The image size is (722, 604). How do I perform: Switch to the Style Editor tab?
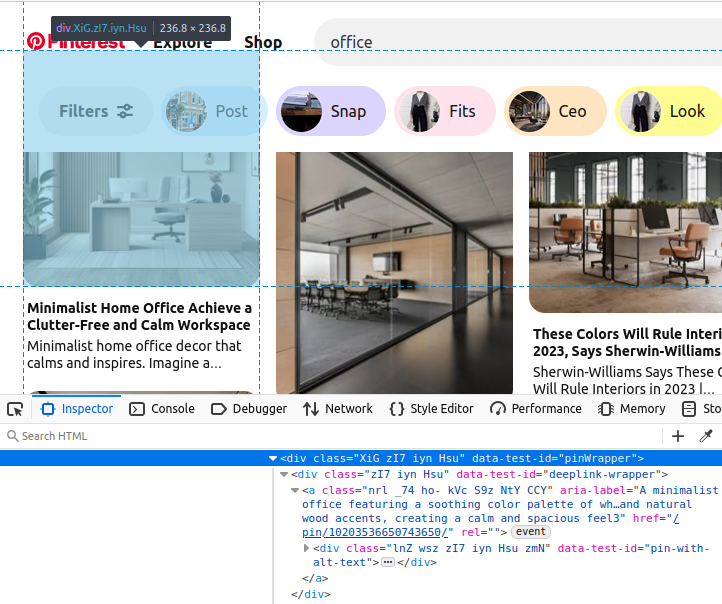[x=431, y=409]
